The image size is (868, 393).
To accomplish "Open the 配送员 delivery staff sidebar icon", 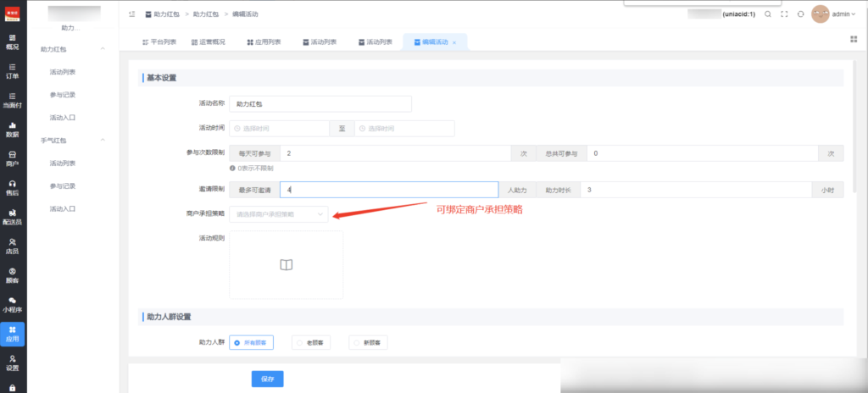I will coord(13,217).
